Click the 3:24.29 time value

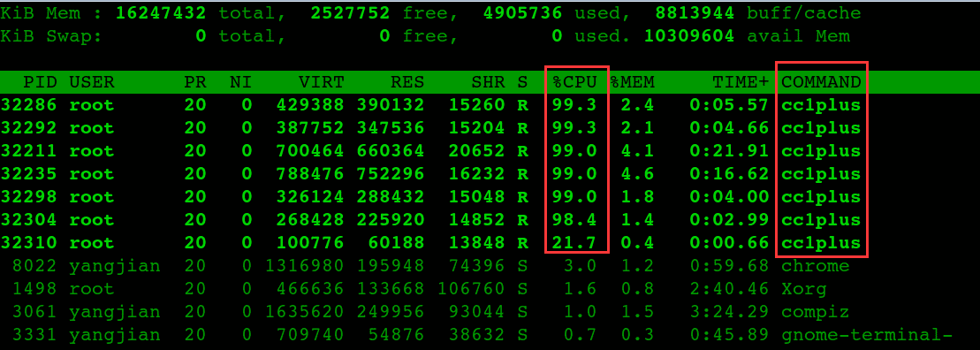729,312
